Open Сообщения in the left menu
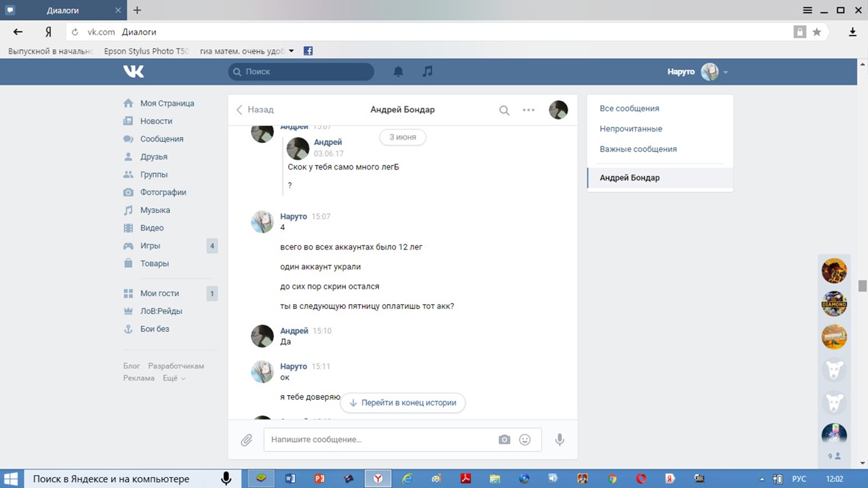The height and width of the screenshot is (488, 868). [161, 139]
